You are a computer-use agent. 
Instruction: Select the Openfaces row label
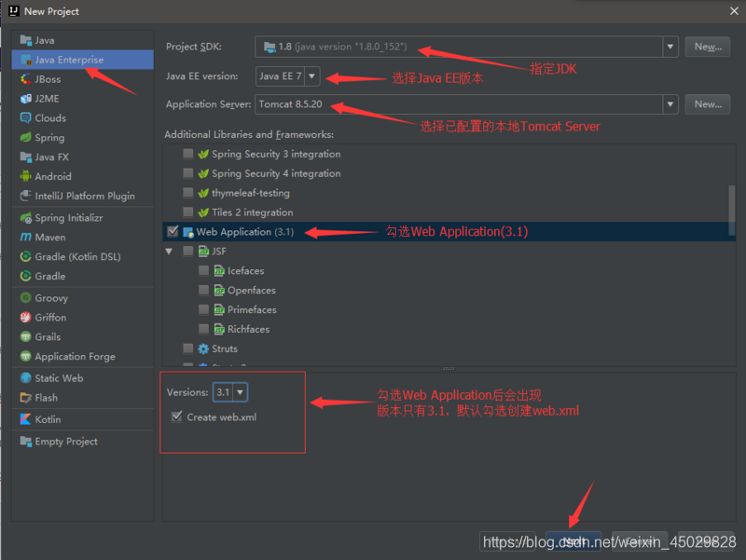(251, 290)
